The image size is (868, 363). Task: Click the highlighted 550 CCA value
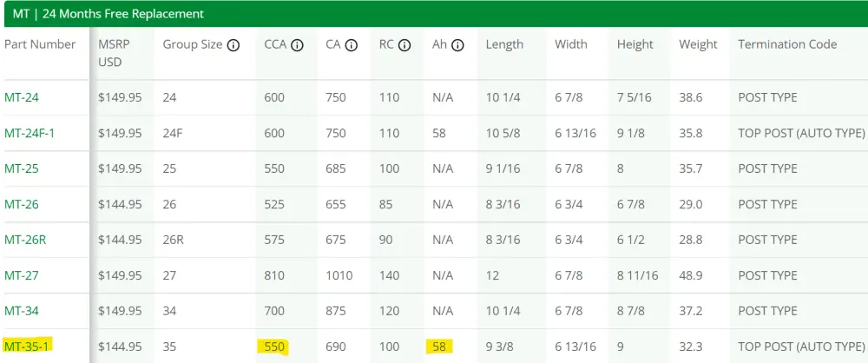coord(275,347)
